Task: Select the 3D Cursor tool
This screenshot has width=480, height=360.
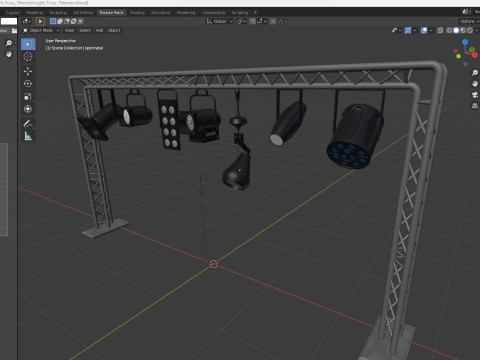Action: click(28, 57)
